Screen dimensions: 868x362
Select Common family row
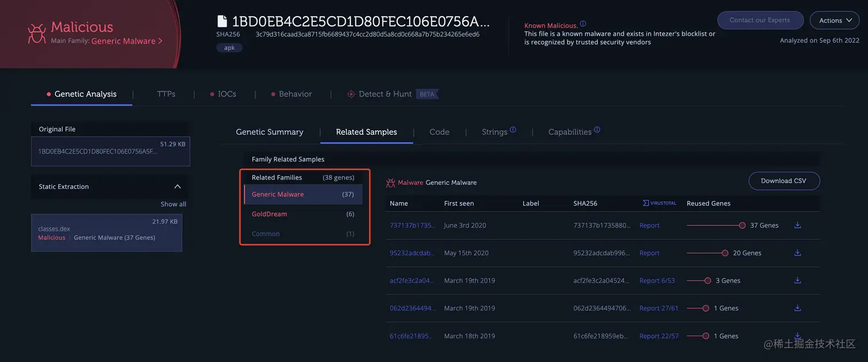tap(303, 234)
